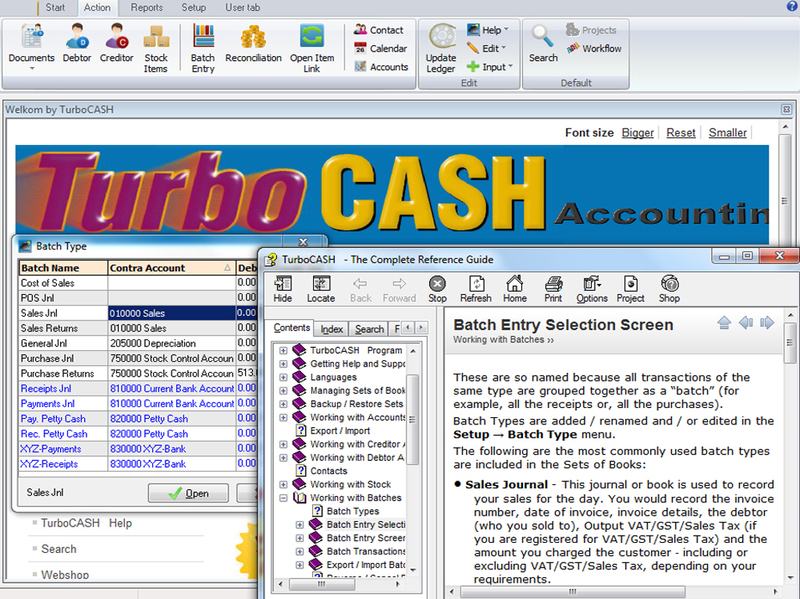Go to next help topic arrow
Viewport: 800px width, 599px height.
coord(767,322)
